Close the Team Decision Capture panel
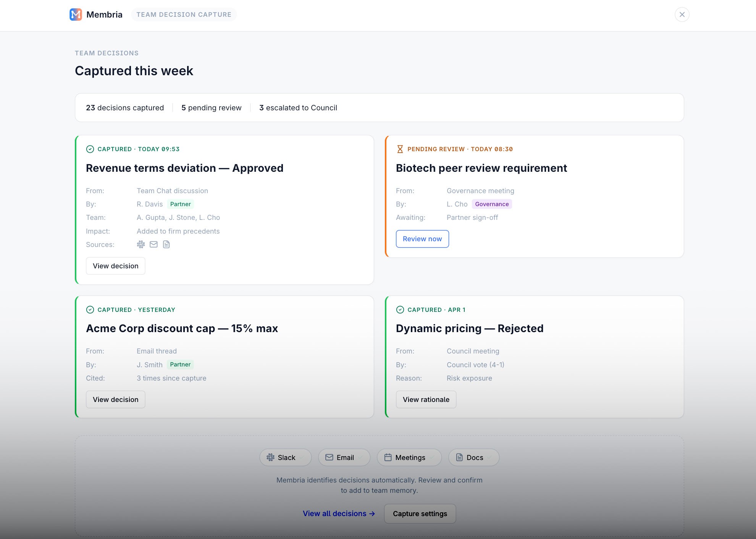Viewport: 756px width, 539px height. coord(682,15)
